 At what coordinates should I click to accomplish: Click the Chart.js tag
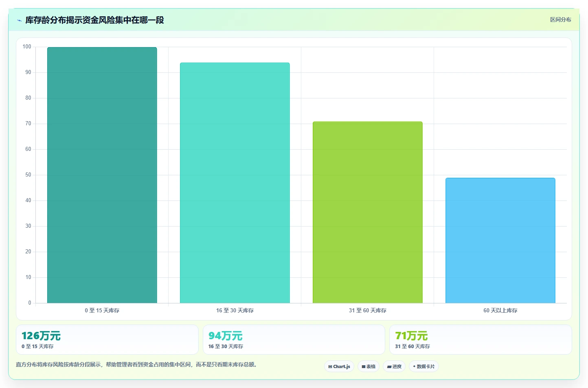[x=339, y=366]
